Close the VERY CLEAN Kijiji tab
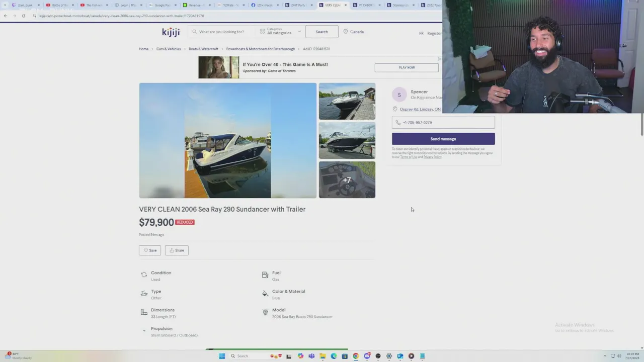This screenshot has width=644, height=362. [345, 5]
